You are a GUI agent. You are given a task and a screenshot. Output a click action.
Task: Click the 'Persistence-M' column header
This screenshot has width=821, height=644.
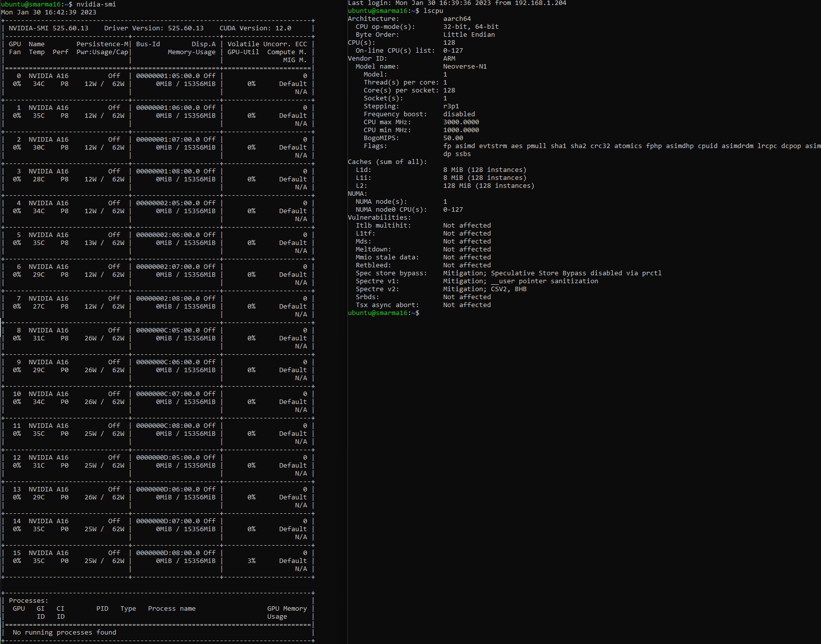tap(102, 44)
